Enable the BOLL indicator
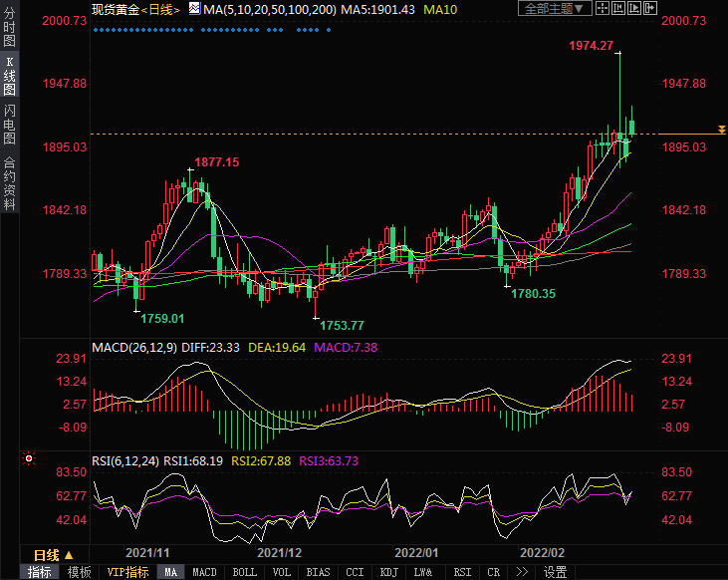This screenshot has height=580, width=728. point(244,572)
